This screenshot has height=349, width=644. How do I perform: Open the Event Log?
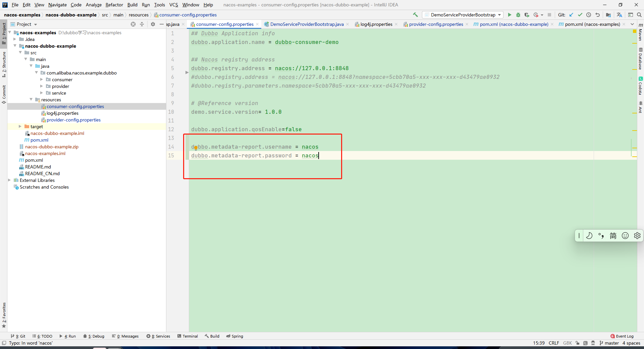(x=622, y=336)
